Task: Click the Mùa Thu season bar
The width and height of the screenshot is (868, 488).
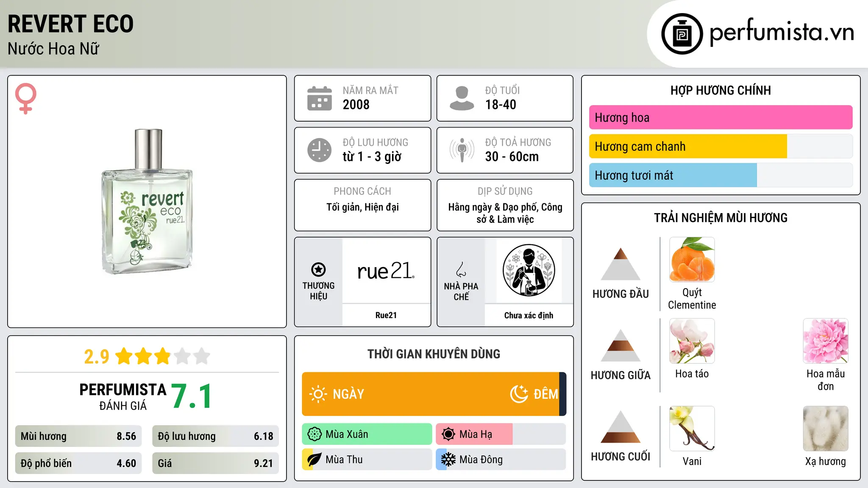Action: click(x=367, y=460)
